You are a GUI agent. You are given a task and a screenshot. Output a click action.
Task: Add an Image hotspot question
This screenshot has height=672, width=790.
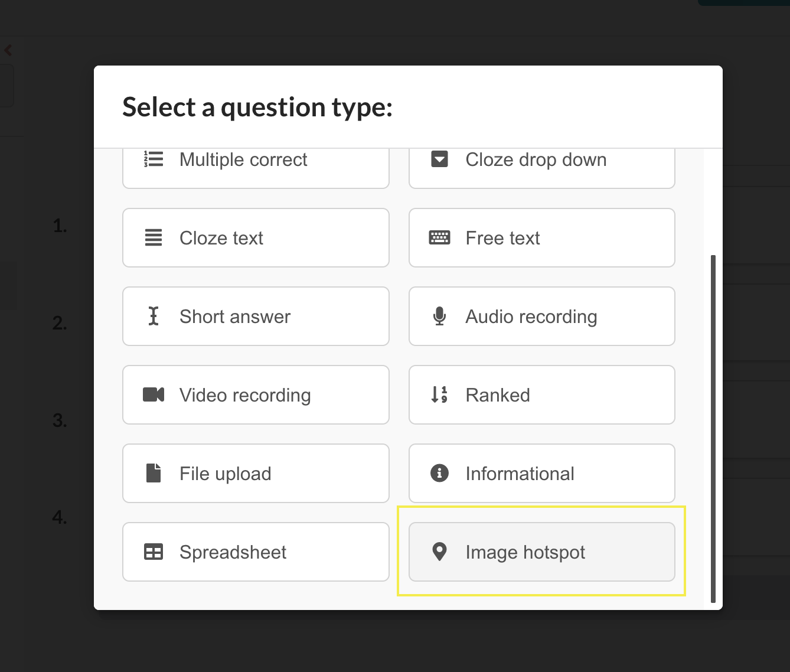tap(541, 552)
